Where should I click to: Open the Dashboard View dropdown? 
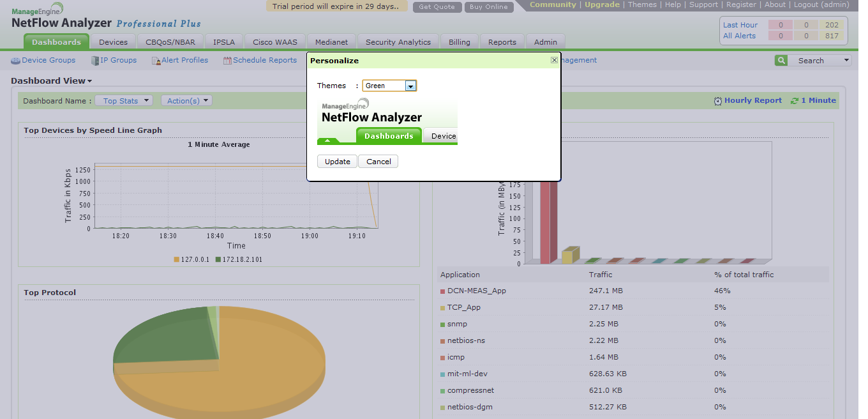click(52, 81)
